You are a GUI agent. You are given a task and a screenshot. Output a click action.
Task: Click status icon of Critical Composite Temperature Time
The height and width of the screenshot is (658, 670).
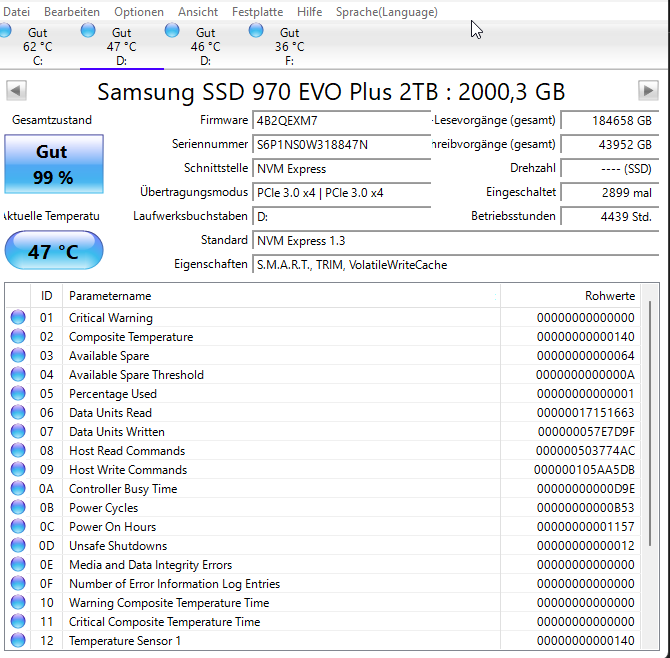point(18,622)
